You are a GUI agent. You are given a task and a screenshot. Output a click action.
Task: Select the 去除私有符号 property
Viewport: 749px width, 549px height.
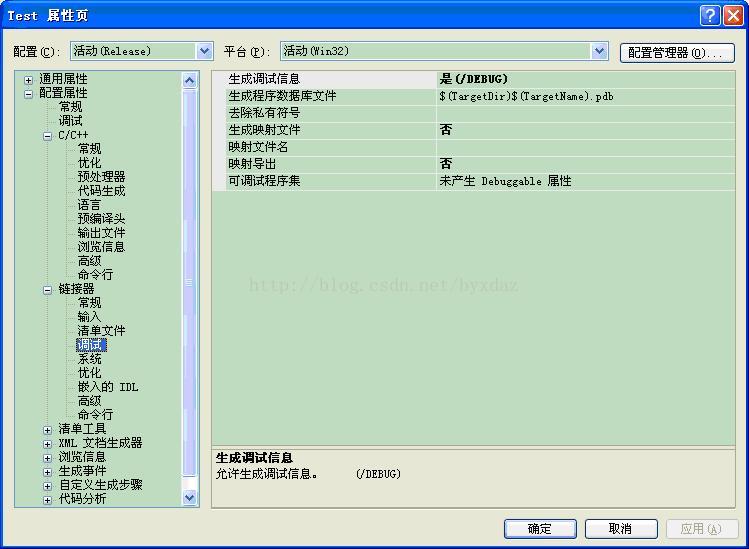(264, 113)
